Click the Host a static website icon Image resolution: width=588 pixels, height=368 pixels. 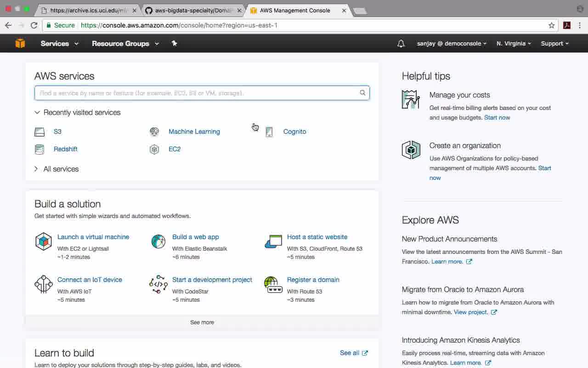click(x=273, y=241)
